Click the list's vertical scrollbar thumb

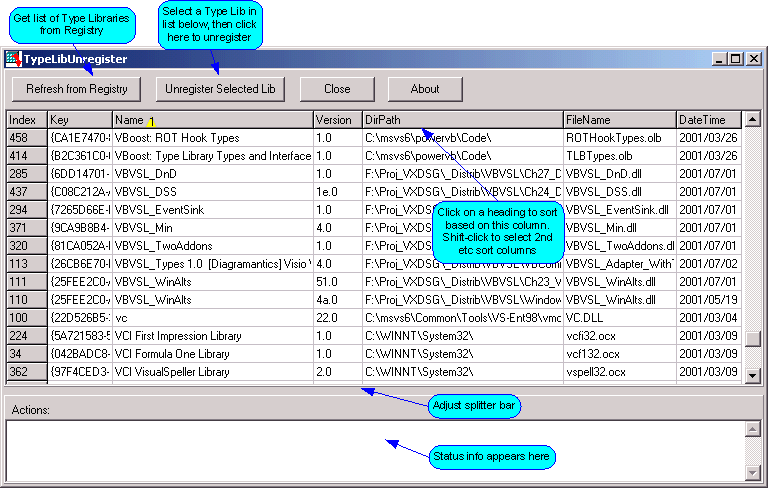(x=752, y=339)
